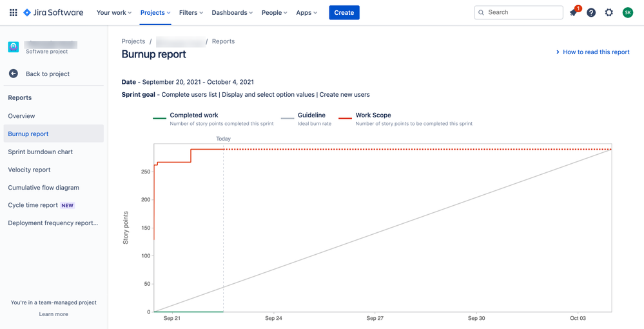Open the help question mark icon
Image resolution: width=644 pixels, height=329 pixels.
tap(591, 13)
